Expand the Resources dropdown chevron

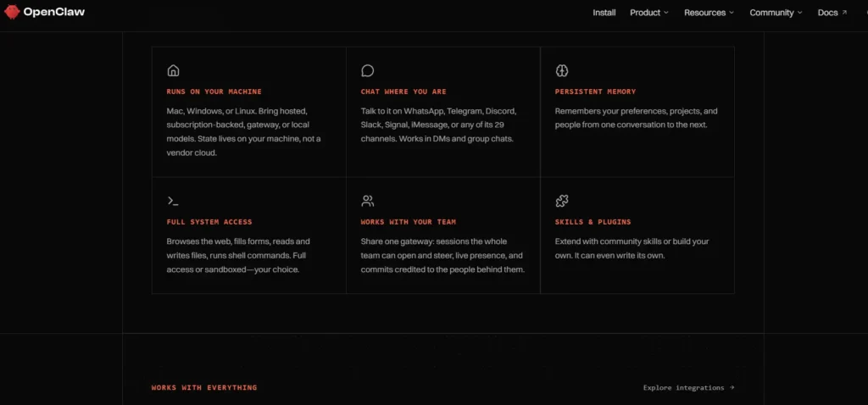[x=732, y=13]
